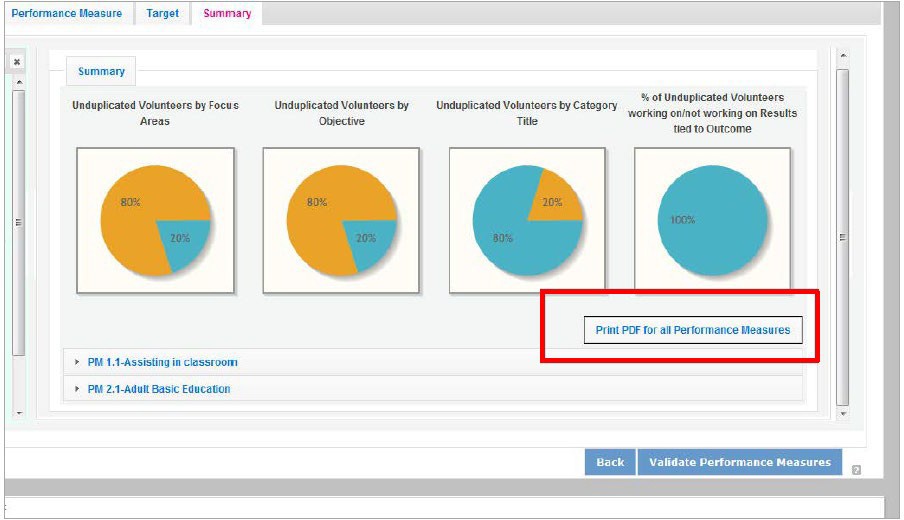Click 'Unduplicated Volunteers by Focus Areas' heading

pos(155,113)
